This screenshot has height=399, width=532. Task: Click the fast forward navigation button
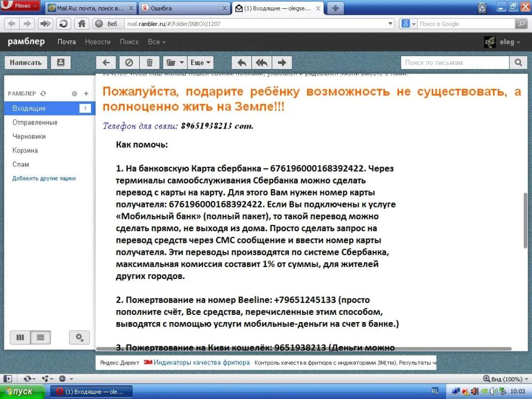(x=45, y=24)
